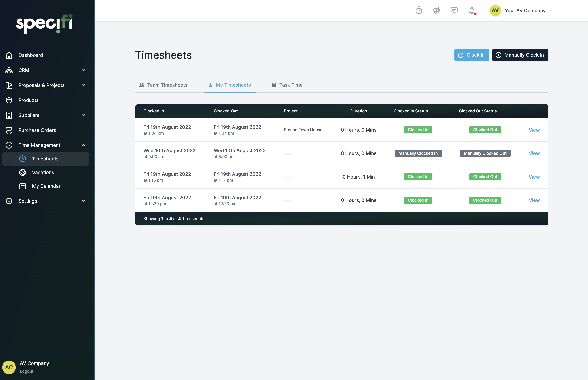Open Vacations from the sidebar

43,172
